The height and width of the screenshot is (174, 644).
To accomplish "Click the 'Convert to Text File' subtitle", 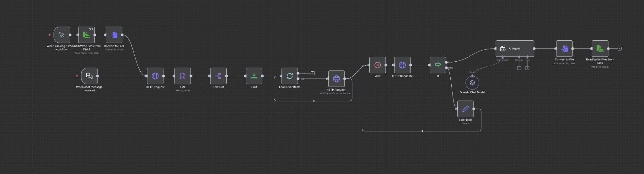I will pos(564,63).
